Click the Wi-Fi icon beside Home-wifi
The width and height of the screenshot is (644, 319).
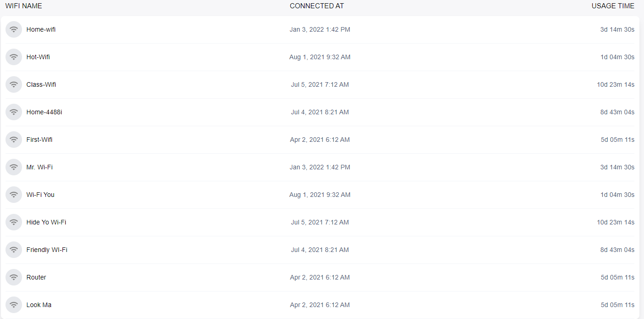(x=14, y=29)
